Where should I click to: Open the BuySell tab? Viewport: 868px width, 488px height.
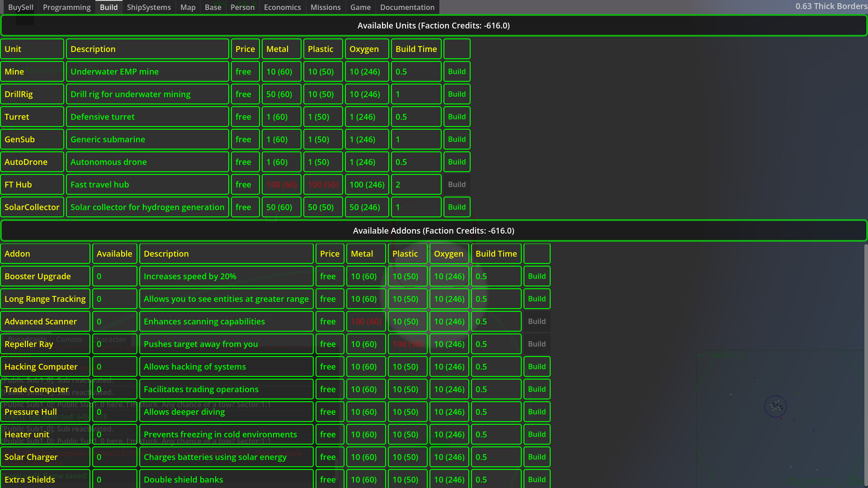click(x=21, y=7)
